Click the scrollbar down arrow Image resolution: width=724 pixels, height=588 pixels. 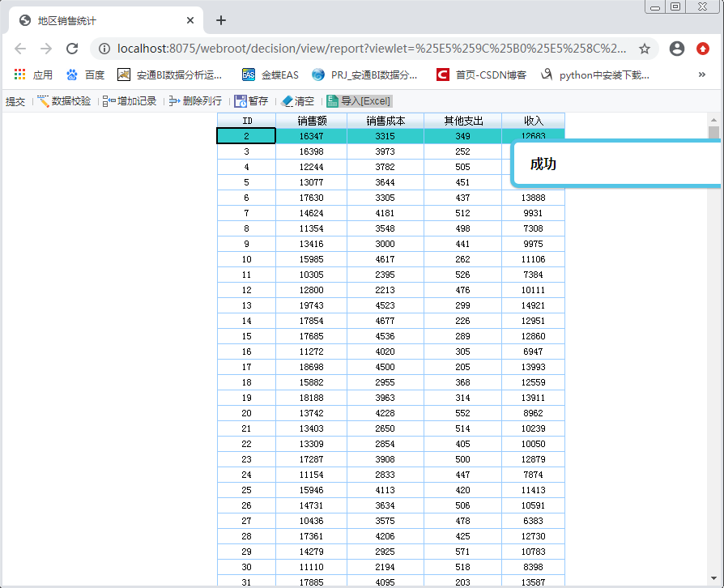(713, 577)
